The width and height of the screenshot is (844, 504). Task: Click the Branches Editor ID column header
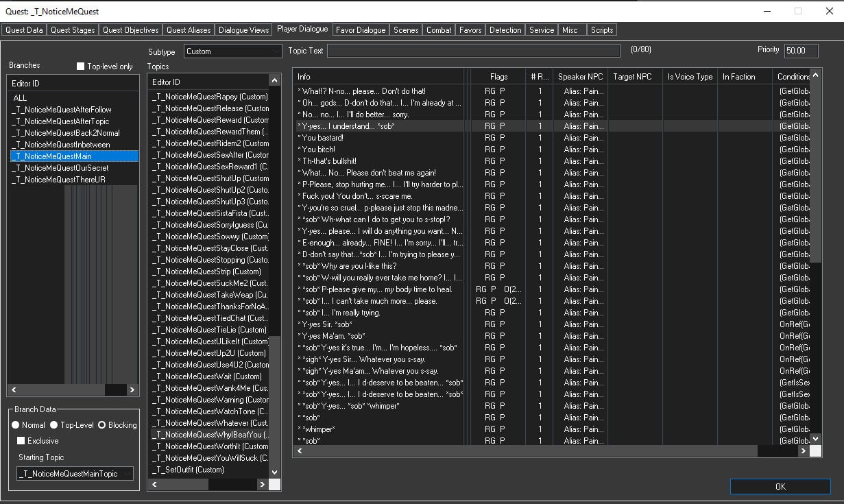click(73, 83)
